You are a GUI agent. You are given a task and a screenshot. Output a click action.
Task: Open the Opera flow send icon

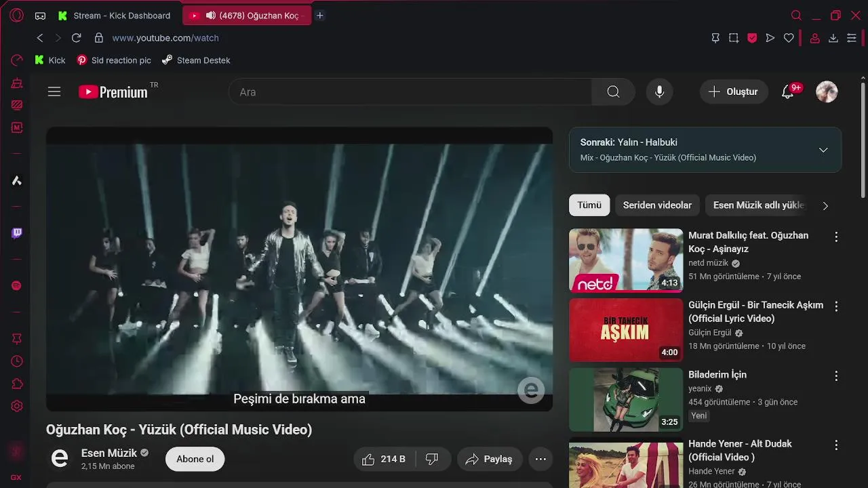pyautogui.click(x=770, y=39)
